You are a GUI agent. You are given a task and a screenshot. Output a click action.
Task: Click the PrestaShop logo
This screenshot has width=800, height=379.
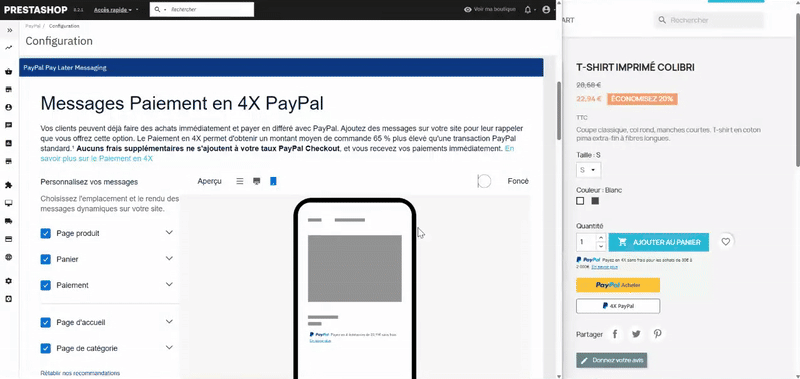click(36, 10)
